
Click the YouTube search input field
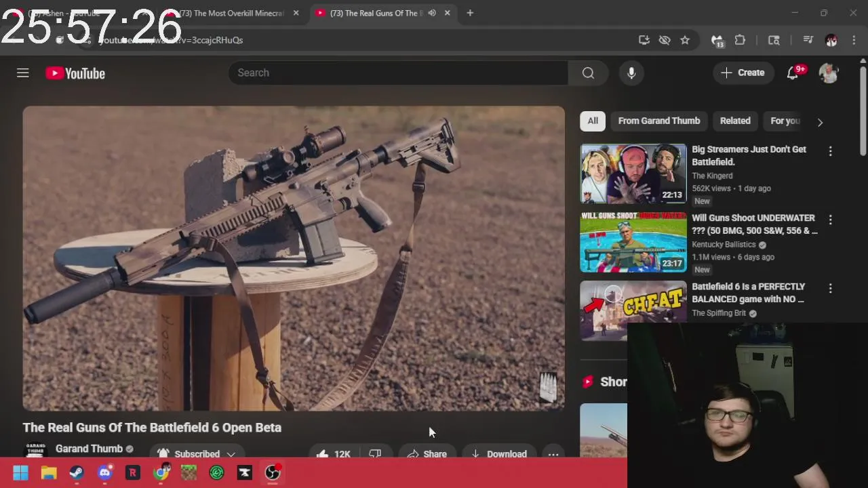(x=398, y=73)
